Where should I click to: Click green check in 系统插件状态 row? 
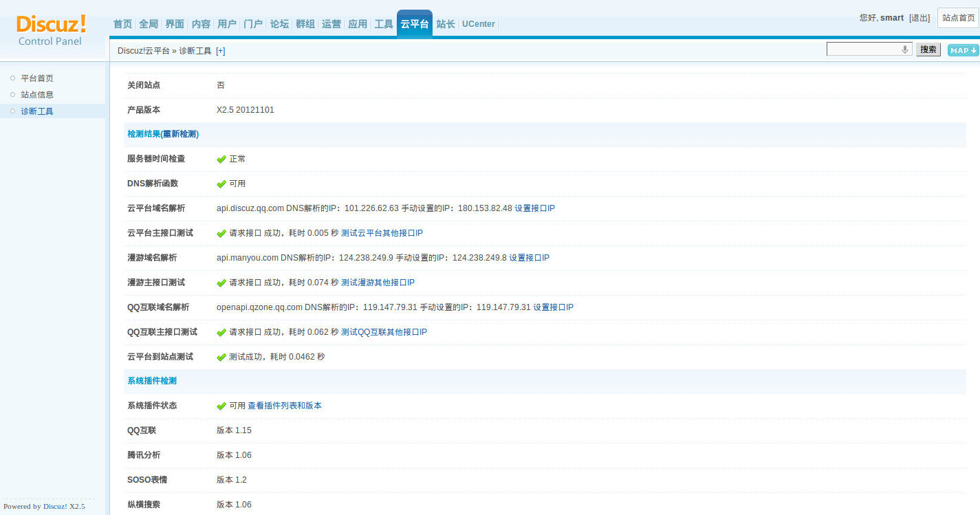click(221, 406)
